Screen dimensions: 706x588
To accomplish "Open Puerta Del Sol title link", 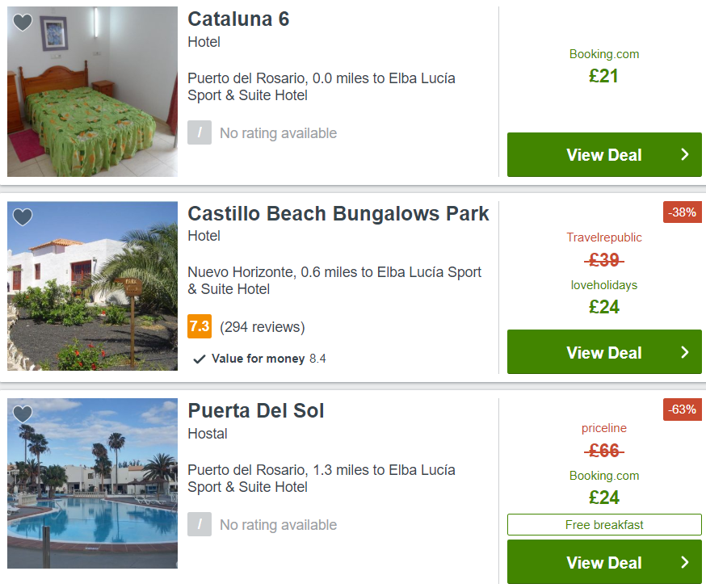I will [256, 410].
